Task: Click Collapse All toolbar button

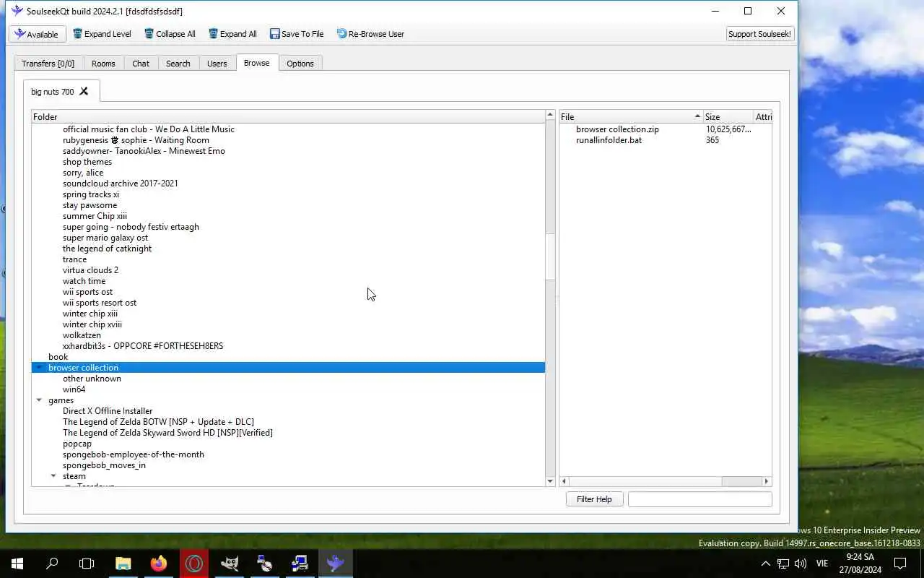Action: pyautogui.click(x=170, y=34)
